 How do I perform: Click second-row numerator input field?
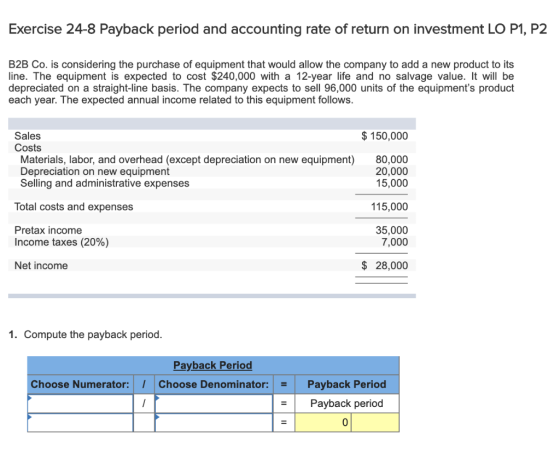[x=80, y=422]
